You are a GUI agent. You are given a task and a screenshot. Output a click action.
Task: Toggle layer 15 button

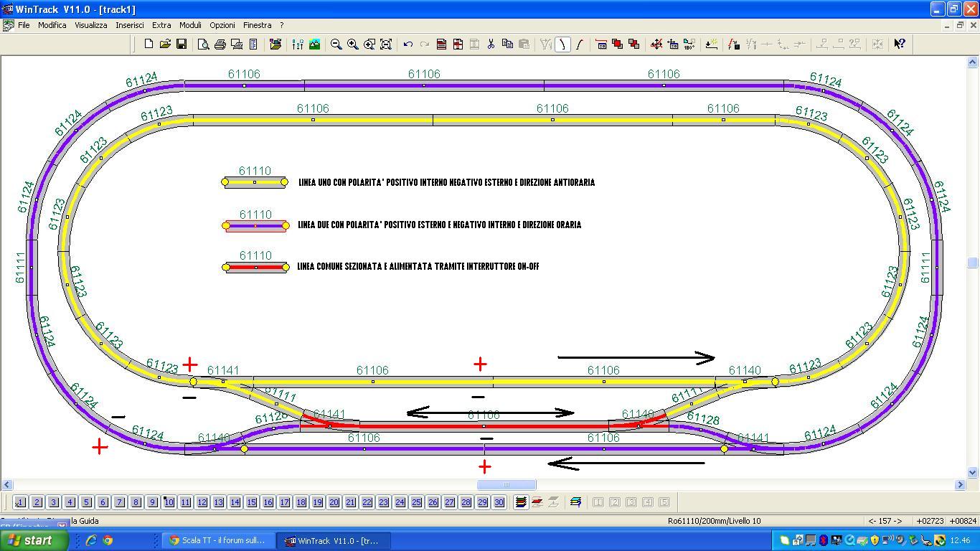[251, 502]
